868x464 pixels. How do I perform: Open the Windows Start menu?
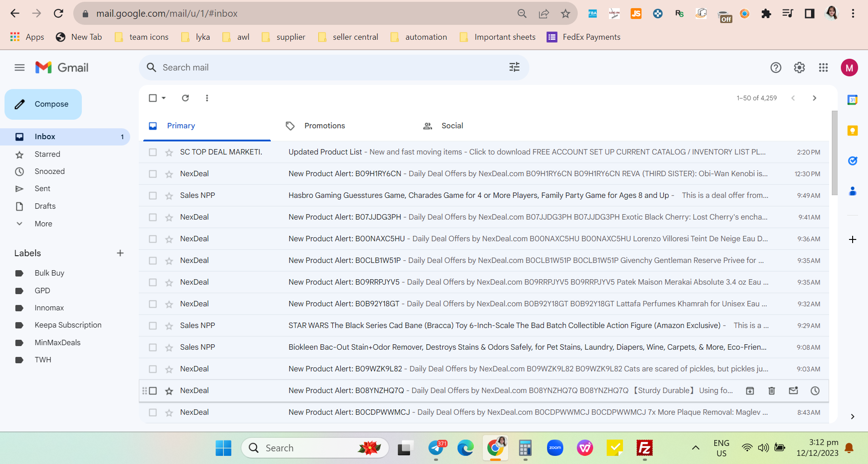[x=223, y=448]
